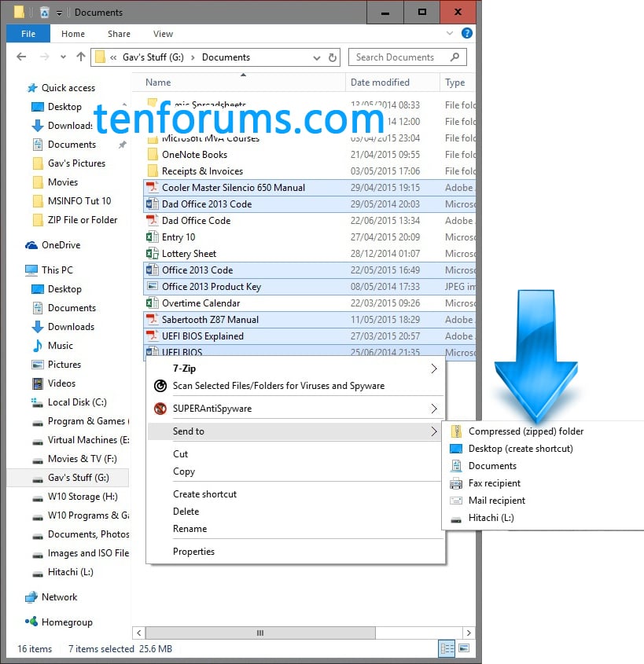The width and height of the screenshot is (644, 664).
Task: Switch to the View ribbon tab
Action: tap(163, 34)
